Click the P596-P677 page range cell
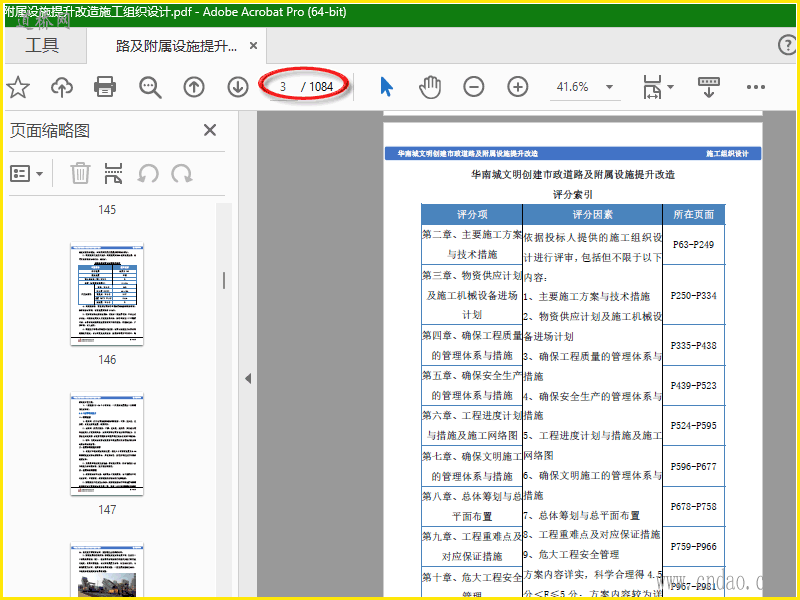Image resolution: width=800 pixels, height=600 pixels. tap(693, 466)
